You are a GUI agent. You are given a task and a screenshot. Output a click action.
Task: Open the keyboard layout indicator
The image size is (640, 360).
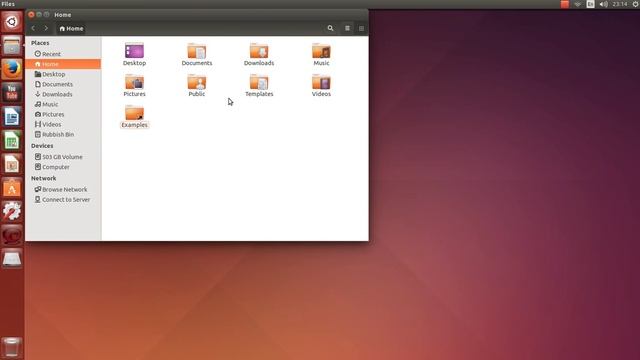pos(590,4)
